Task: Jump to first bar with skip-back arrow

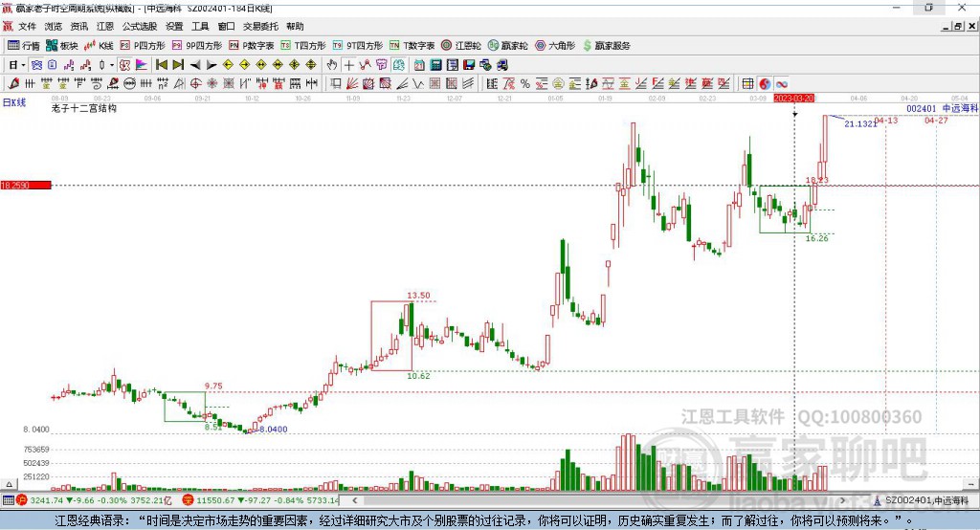Action: pos(162,65)
